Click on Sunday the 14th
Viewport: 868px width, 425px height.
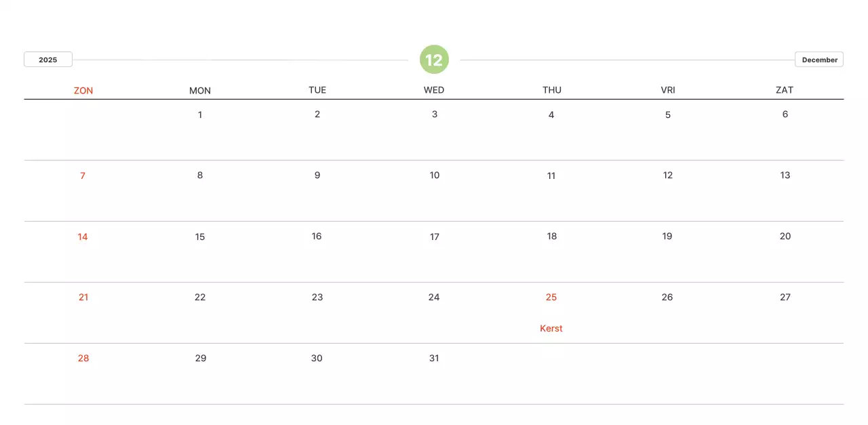pyautogui.click(x=83, y=237)
